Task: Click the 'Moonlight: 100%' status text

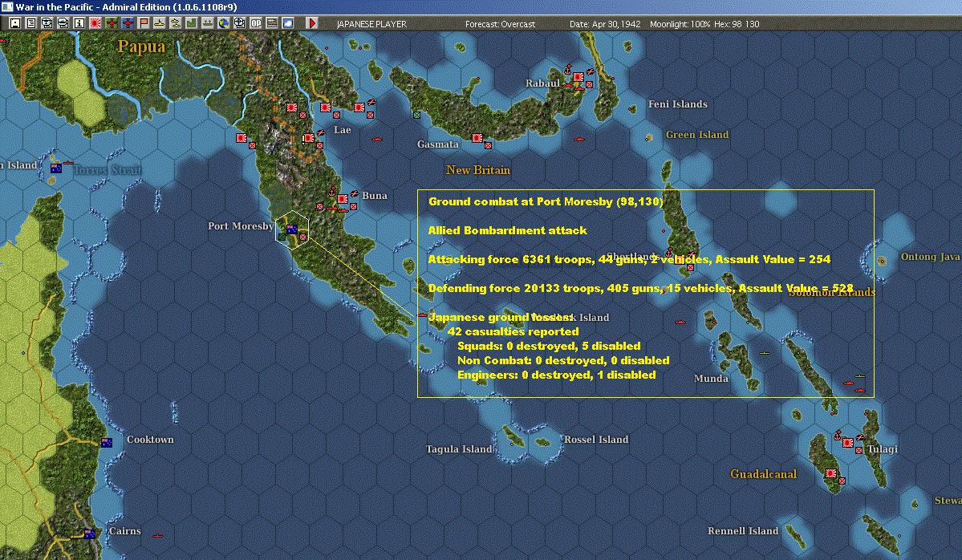Action: [680, 24]
